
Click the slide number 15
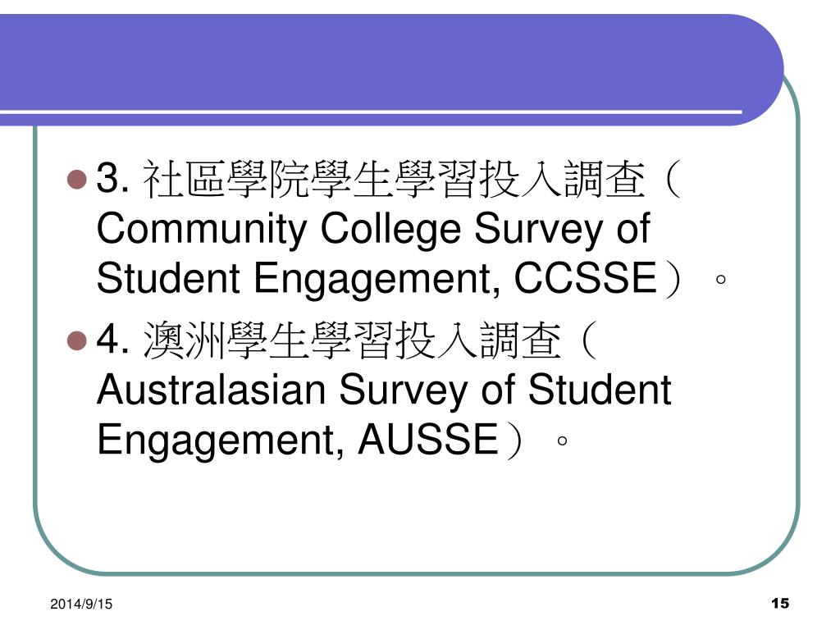point(780,603)
